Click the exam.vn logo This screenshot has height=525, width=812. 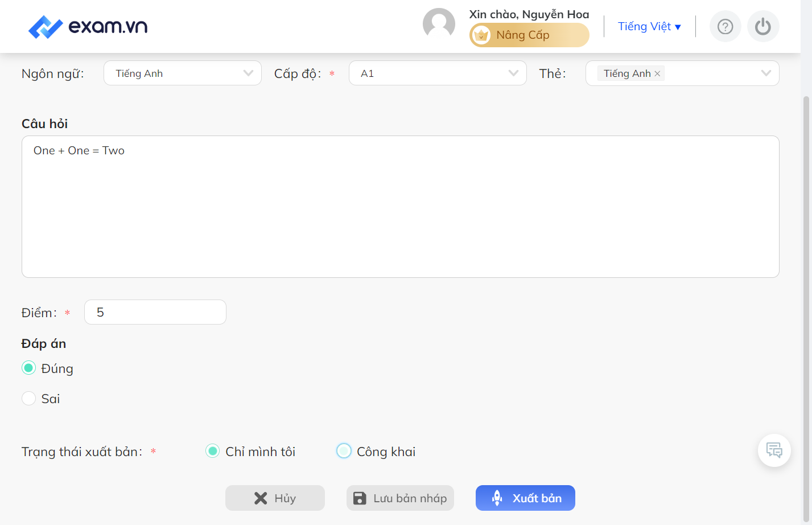coord(88,27)
